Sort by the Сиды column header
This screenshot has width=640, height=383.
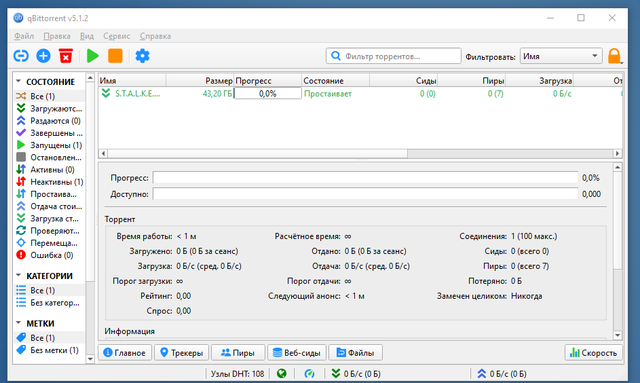click(x=403, y=80)
